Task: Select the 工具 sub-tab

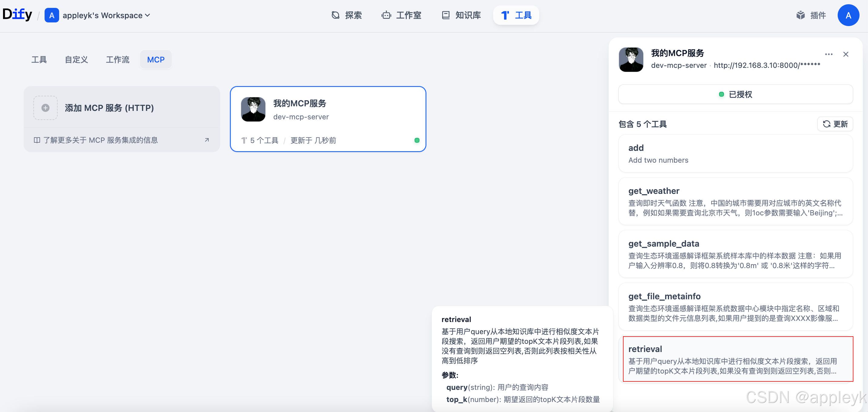Action: 39,60
